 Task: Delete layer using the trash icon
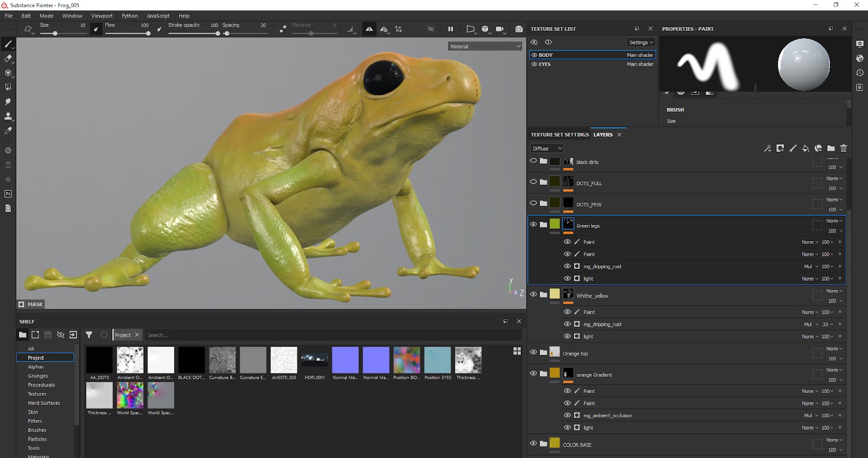(844, 149)
